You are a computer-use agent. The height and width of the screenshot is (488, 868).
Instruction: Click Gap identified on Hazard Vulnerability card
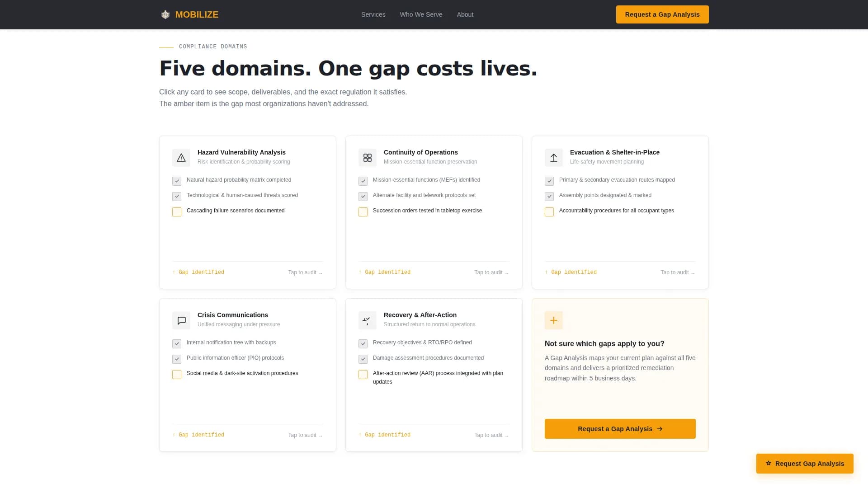(x=198, y=272)
